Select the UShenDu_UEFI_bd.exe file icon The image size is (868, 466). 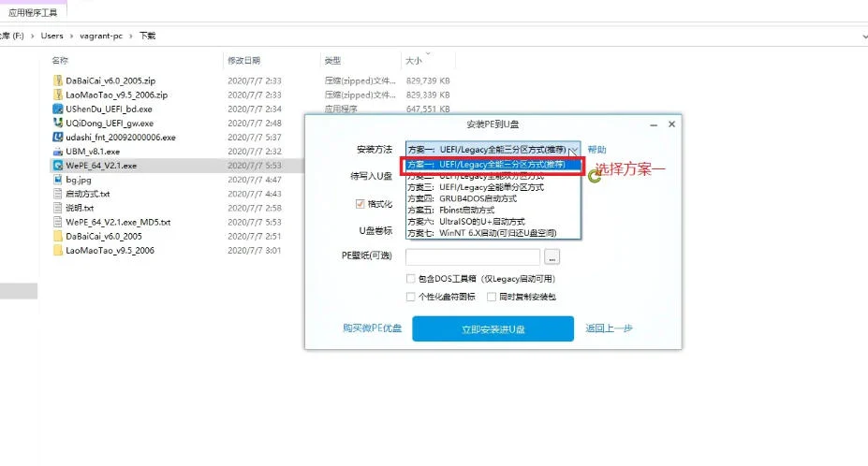pos(58,109)
